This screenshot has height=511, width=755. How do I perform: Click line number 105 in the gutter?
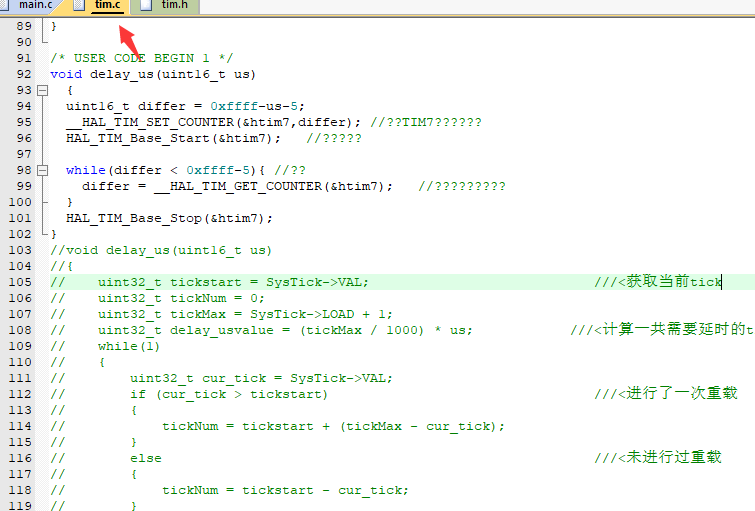pos(20,282)
